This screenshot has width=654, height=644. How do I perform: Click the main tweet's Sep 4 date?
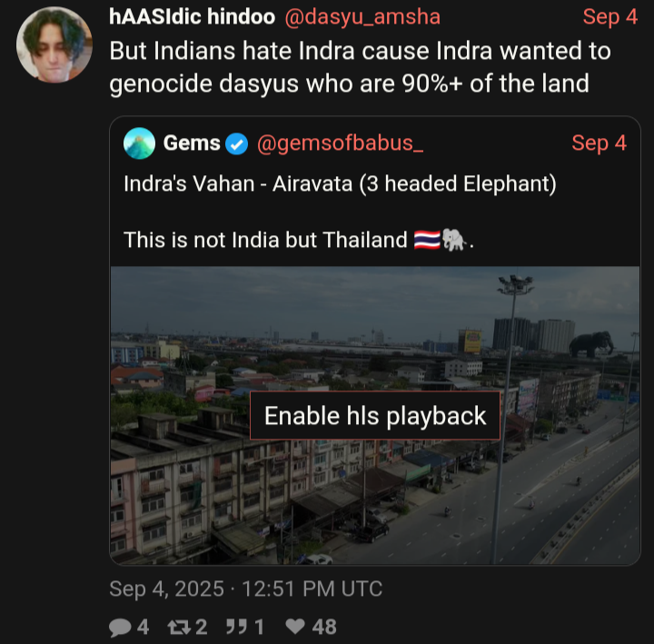tap(609, 16)
